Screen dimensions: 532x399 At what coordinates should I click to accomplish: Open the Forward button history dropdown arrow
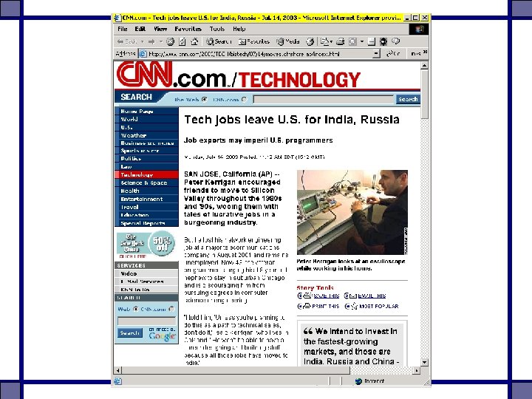pos(161,41)
